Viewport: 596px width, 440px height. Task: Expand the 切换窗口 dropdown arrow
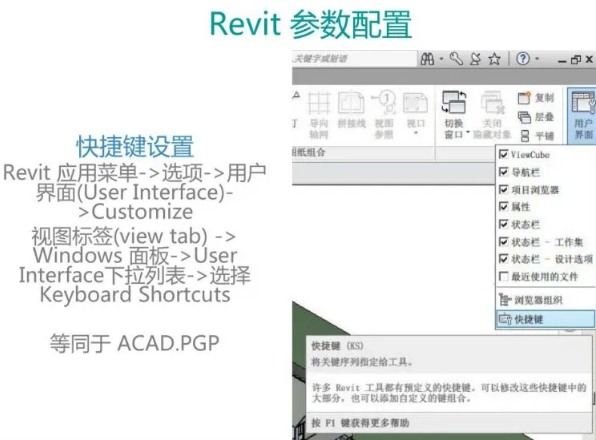(x=468, y=133)
